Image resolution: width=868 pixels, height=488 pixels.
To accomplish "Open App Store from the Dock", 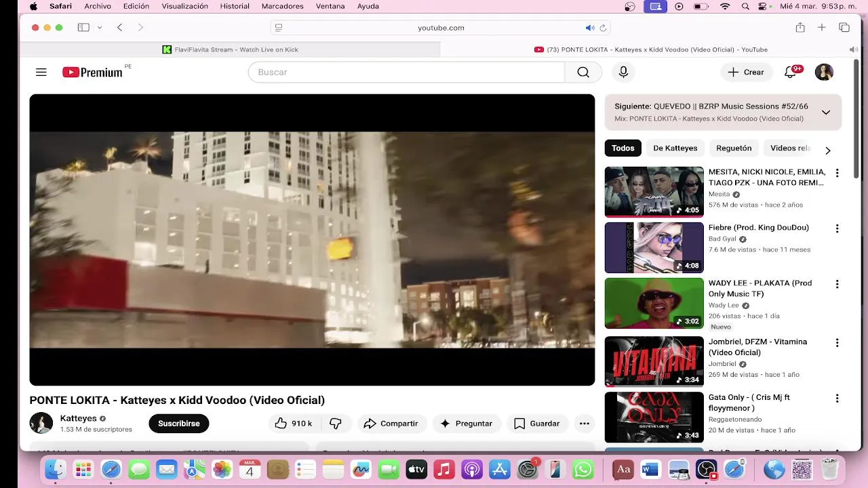I will click(499, 469).
